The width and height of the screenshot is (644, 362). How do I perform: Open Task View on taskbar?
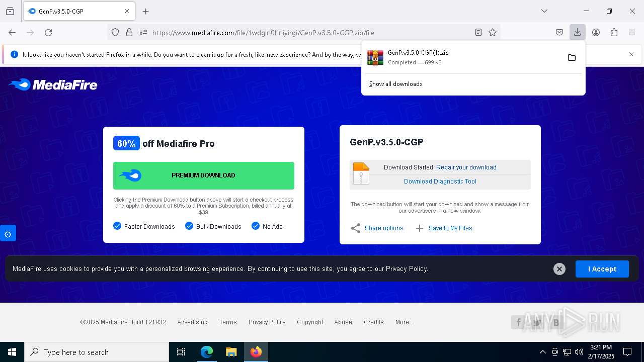coord(181,352)
